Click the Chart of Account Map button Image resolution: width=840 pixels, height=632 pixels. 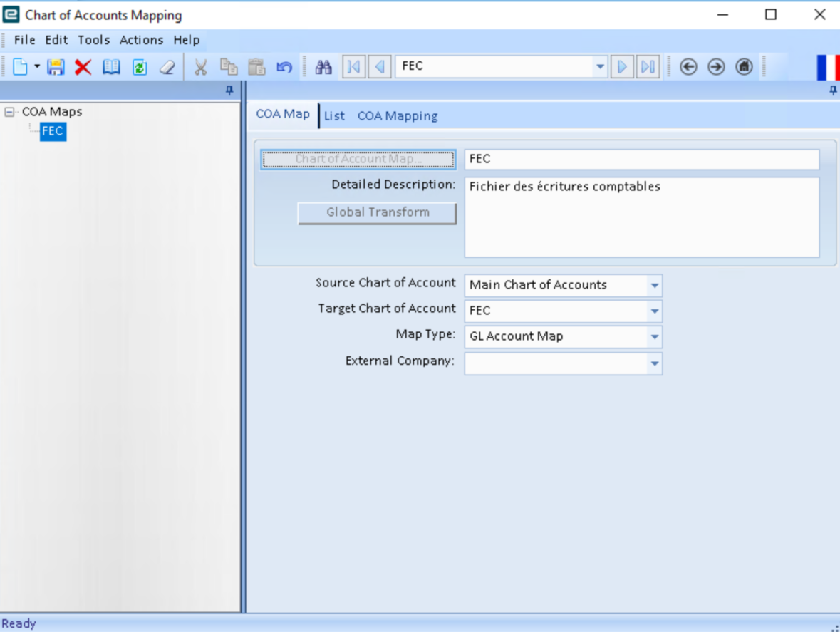coord(358,159)
